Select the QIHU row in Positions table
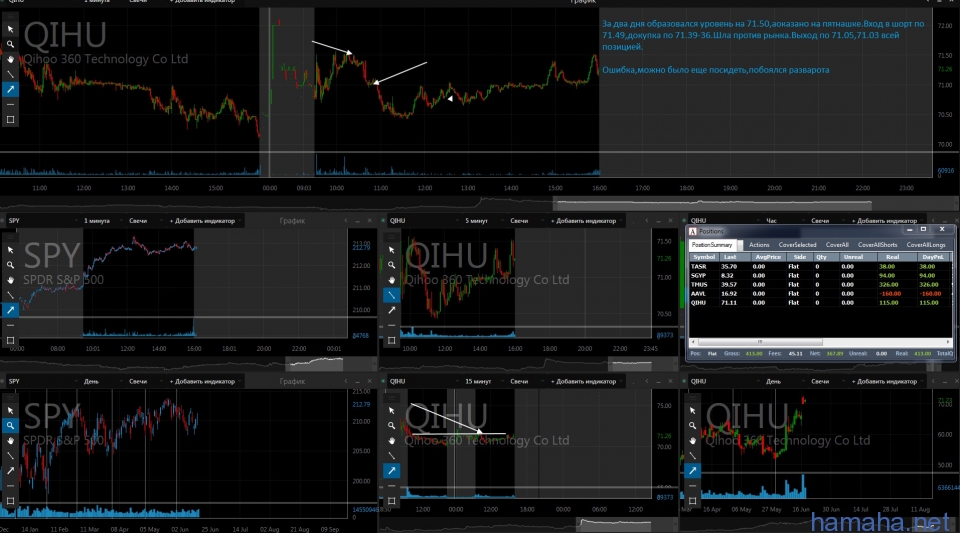 tap(820, 302)
